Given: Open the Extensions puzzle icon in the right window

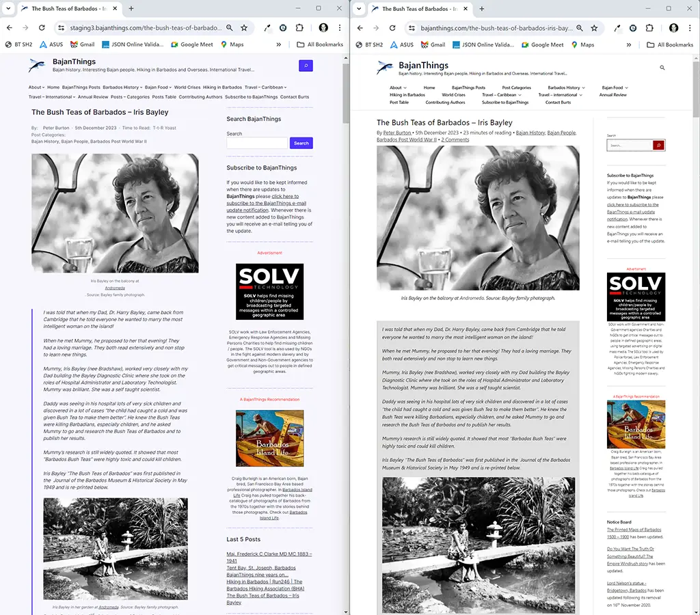Looking at the screenshot, I should (x=649, y=28).
